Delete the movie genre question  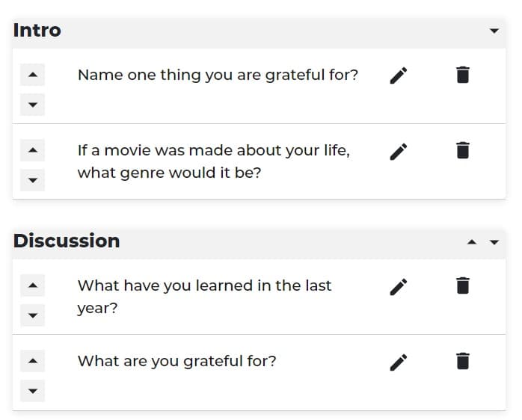click(462, 150)
